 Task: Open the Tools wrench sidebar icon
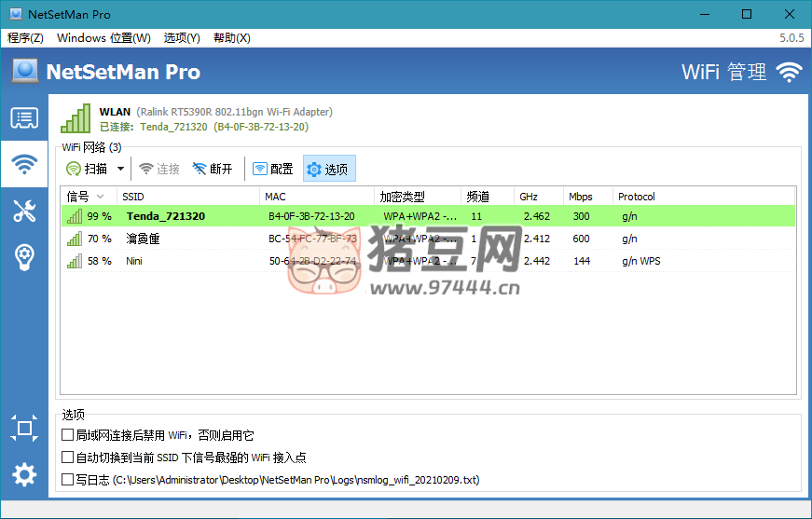click(24, 211)
